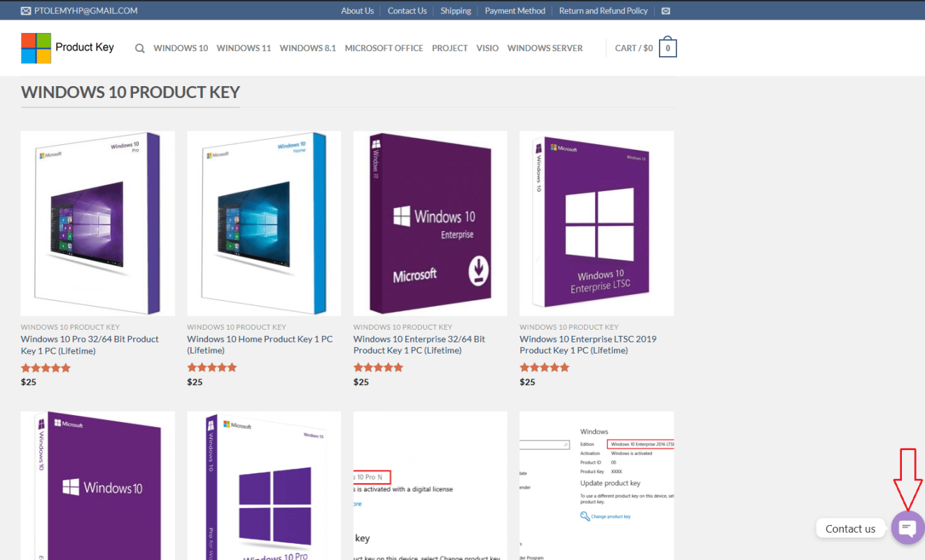Screen dimensions: 925x560
Task: Click the cart bag icon showing 0
Action: (668, 48)
